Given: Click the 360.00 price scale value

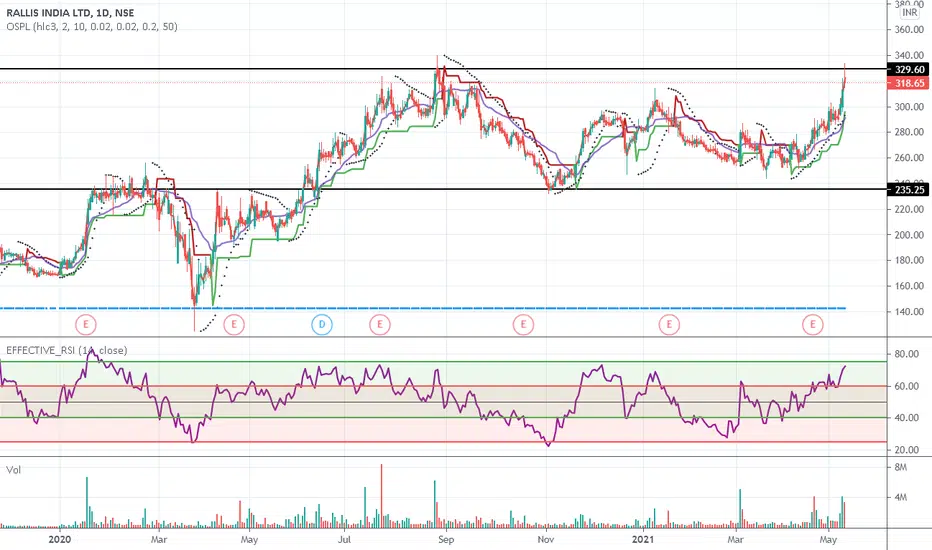Looking at the screenshot, I should point(909,30).
